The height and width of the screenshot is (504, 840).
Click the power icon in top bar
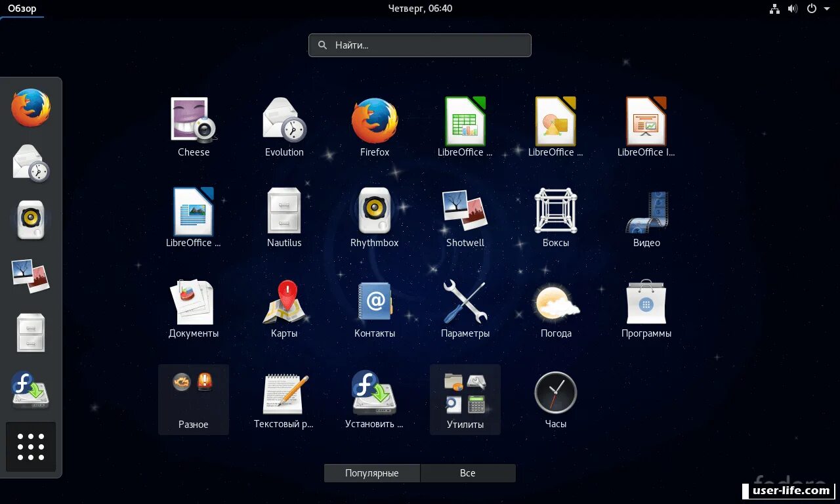812,9
